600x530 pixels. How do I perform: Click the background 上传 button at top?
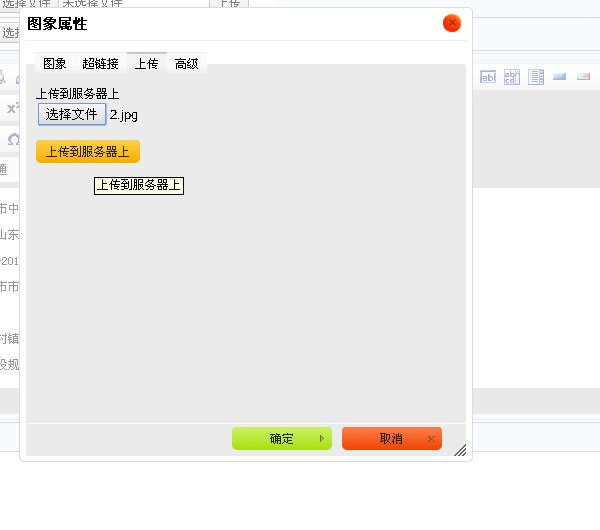click(228, 4)
